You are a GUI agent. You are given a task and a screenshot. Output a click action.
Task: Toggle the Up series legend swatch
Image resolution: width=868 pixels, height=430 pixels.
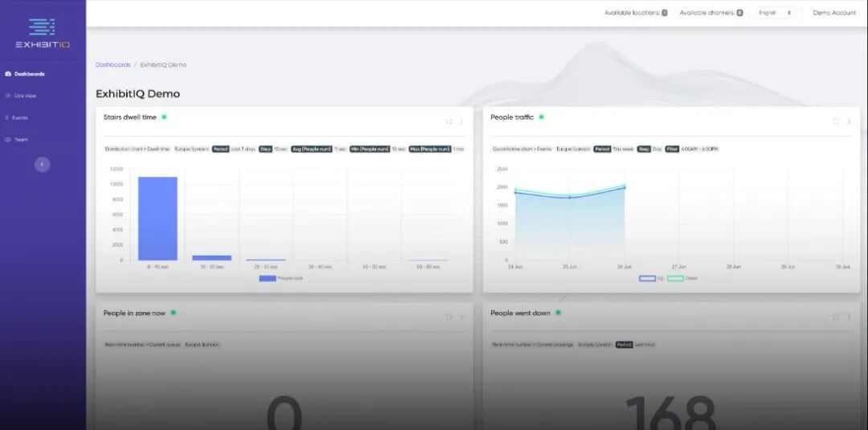coord(648,278)
